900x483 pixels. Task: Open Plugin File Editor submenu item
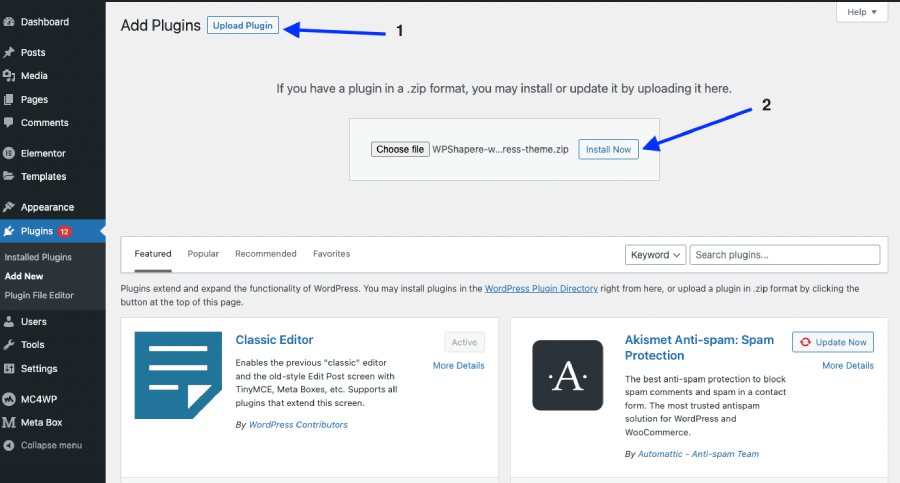[39, 295]
